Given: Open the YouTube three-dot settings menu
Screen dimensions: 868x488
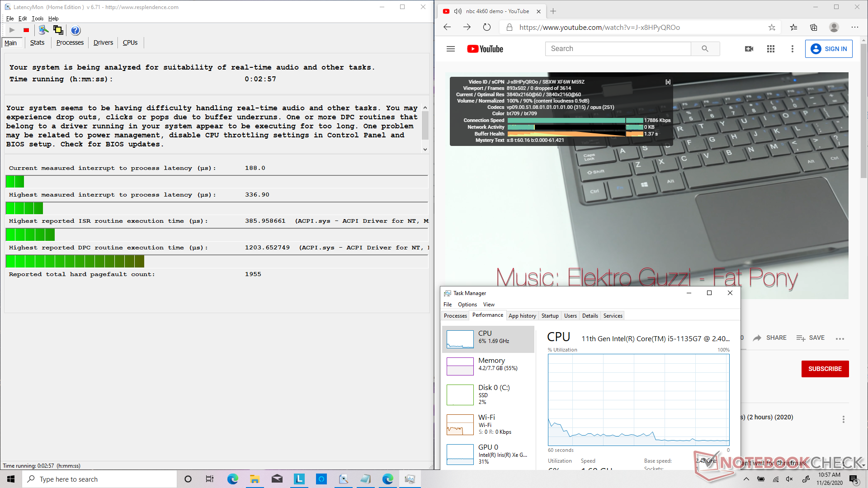Looking at the screenshot, I should coord(792,49).
